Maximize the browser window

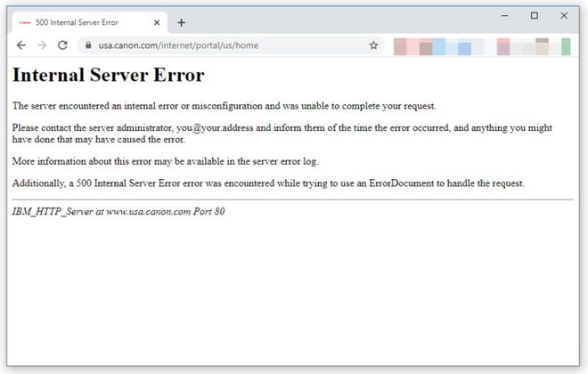pyautogui.click(x=535, y=15)
